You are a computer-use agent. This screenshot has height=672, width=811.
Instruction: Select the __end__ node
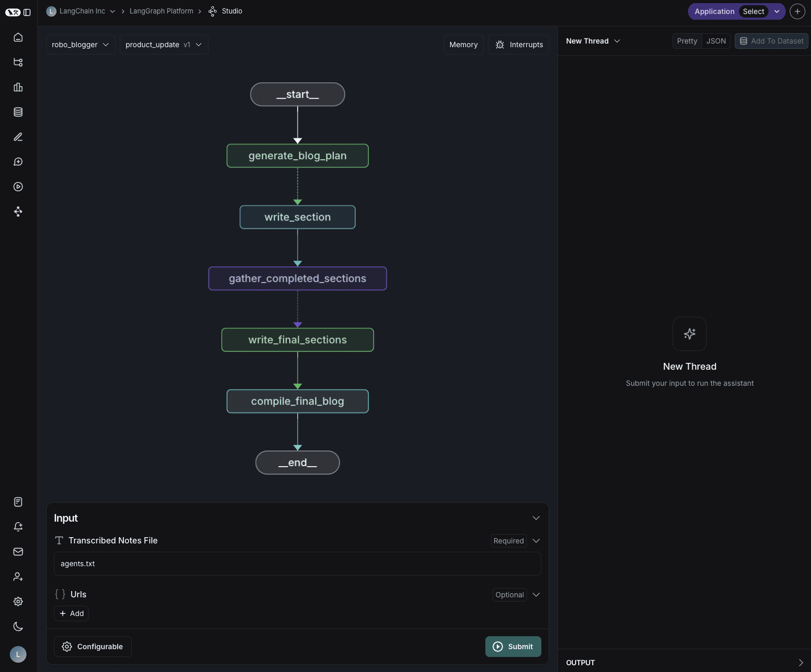point(298,463)
